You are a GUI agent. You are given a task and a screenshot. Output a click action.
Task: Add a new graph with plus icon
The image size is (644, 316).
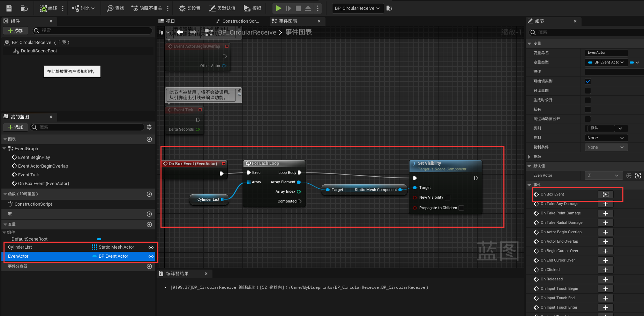[x=149, y=139]
